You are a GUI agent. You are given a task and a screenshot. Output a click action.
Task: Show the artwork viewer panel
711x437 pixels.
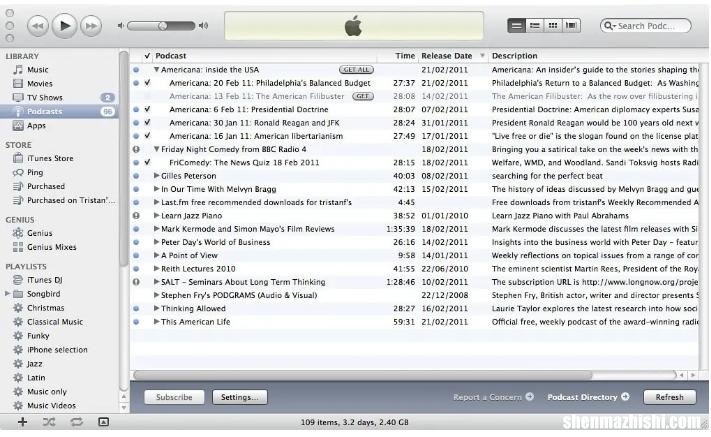point(103,422)
